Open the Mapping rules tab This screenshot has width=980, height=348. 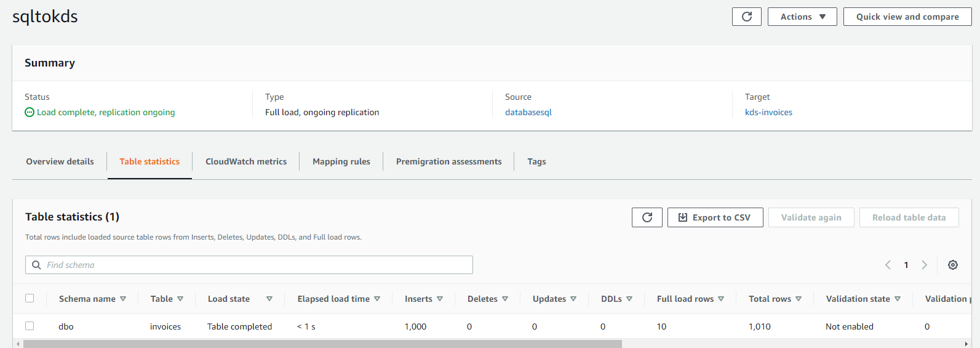341,161
